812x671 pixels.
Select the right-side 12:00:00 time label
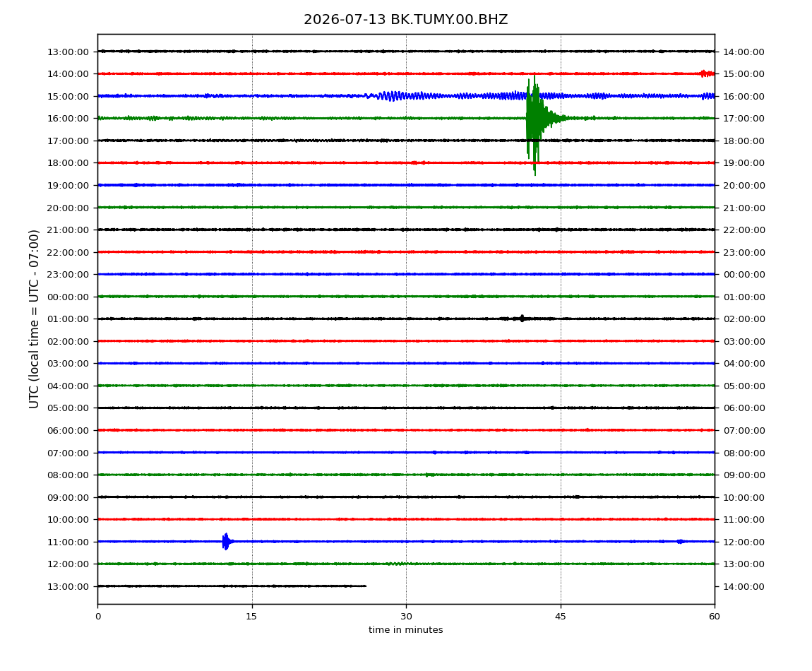[744, 542]
